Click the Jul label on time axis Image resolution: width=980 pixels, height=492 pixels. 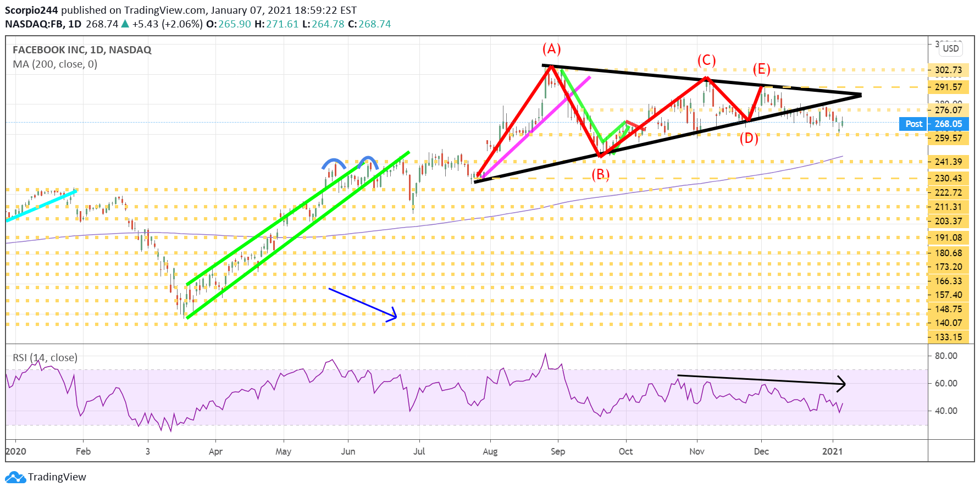[x=419, y=451]
